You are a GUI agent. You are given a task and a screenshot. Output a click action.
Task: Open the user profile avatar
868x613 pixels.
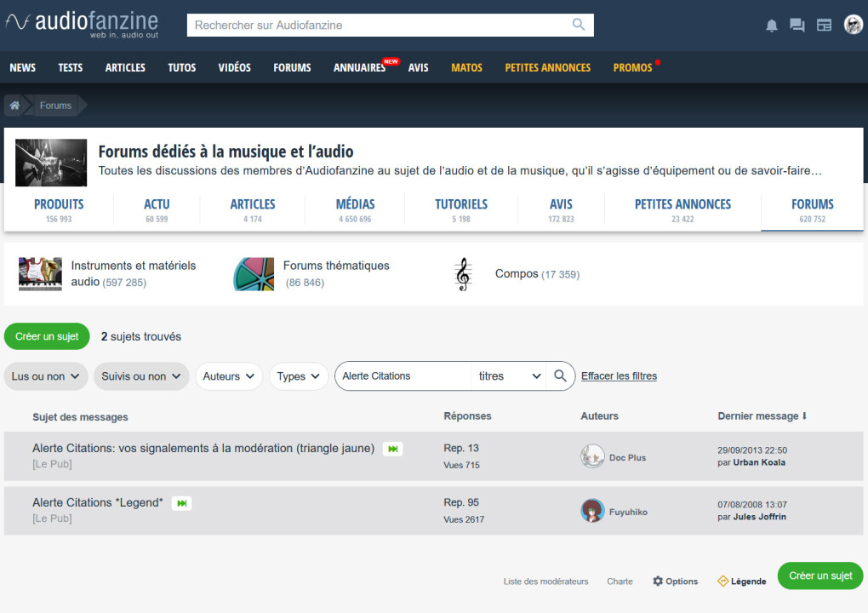[x=853, y=25]
